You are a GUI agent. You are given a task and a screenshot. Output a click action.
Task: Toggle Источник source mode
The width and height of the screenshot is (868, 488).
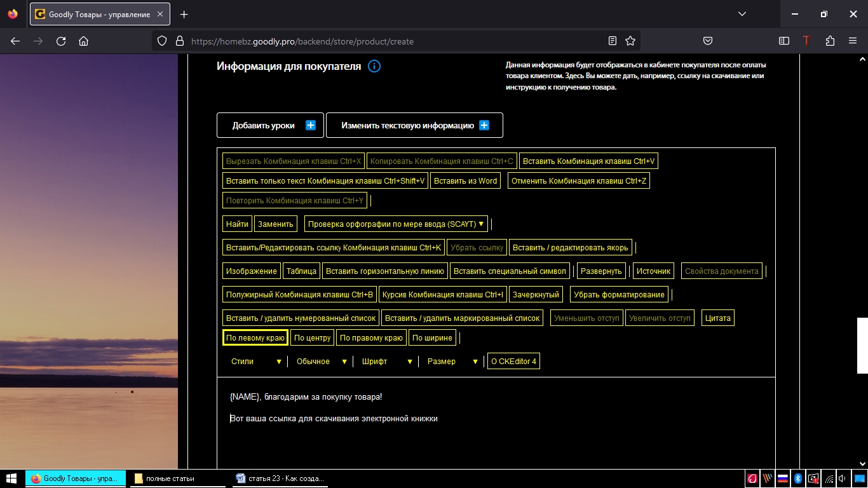(x=654, y=271)
